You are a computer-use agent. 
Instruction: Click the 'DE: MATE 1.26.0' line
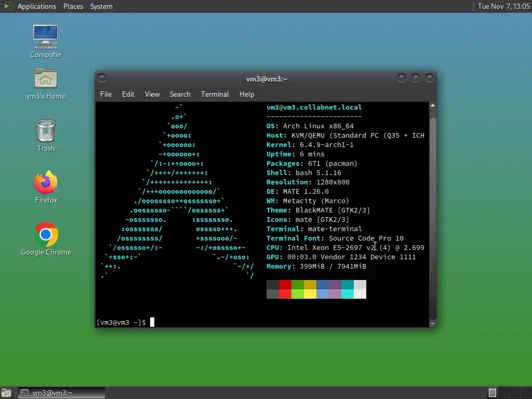coord(298,191)
